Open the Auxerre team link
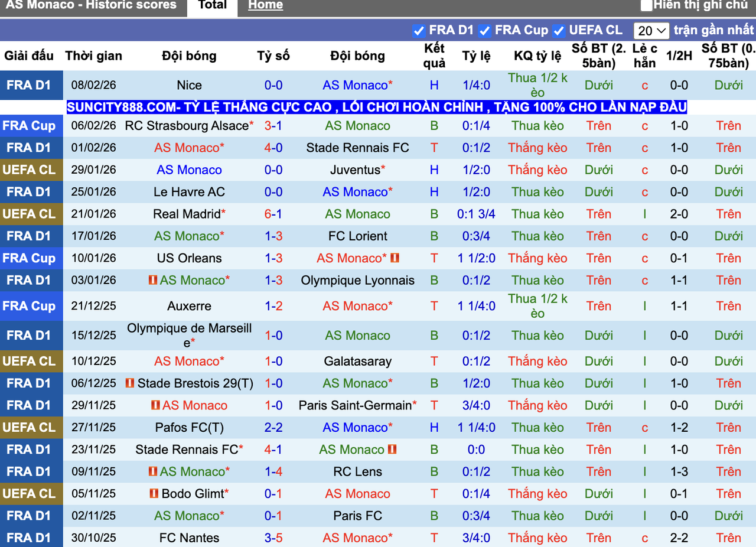The image size is (756, 547). [189, 306]
